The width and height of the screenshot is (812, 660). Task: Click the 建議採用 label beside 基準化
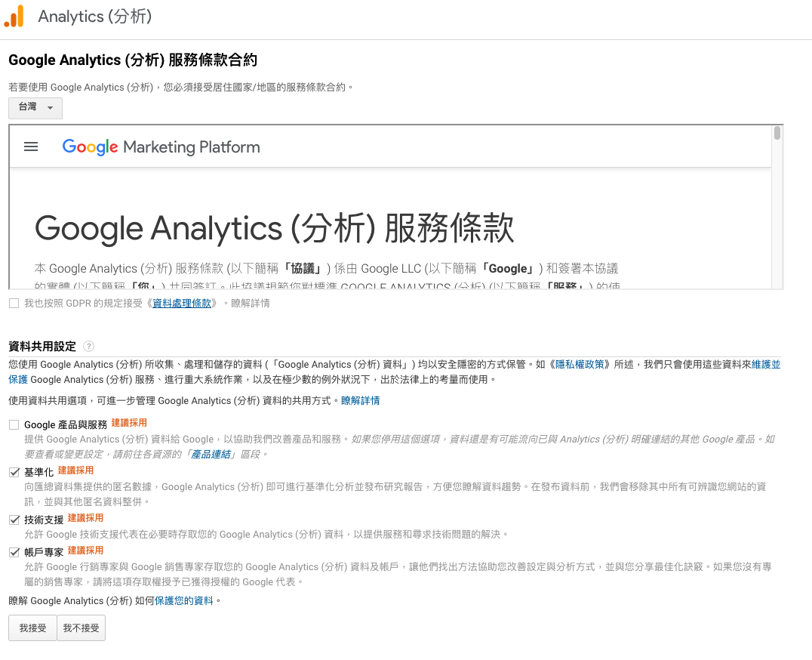(75, 470)
